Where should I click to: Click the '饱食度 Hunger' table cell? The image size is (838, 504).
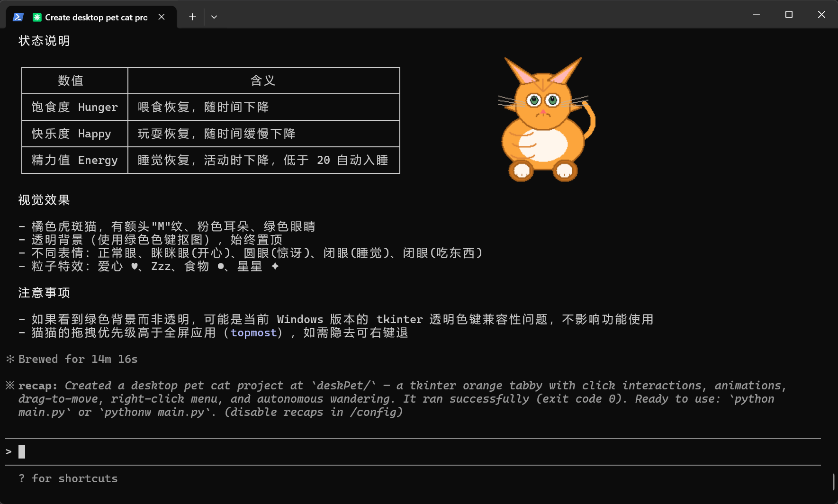tap(75, 107)
